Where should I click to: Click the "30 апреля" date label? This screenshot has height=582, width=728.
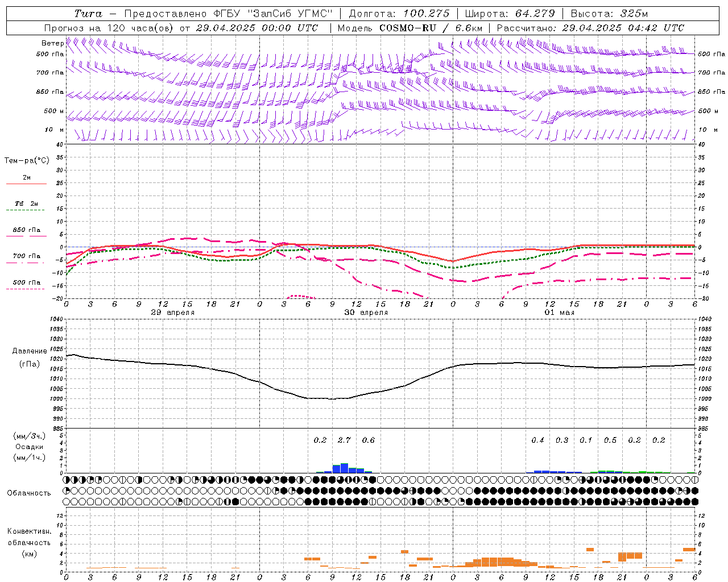click(x=366, y=313)
